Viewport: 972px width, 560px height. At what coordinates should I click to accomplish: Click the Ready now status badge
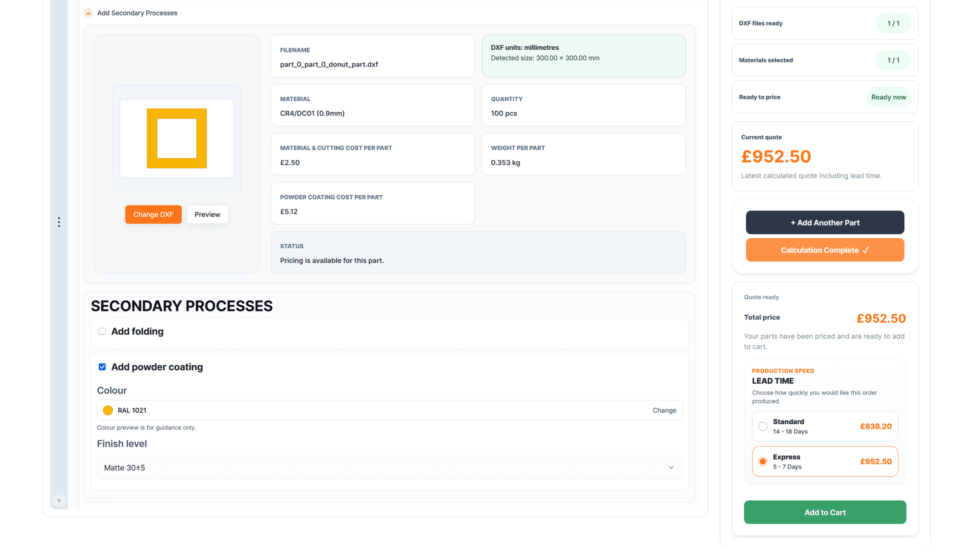point(888,97)
